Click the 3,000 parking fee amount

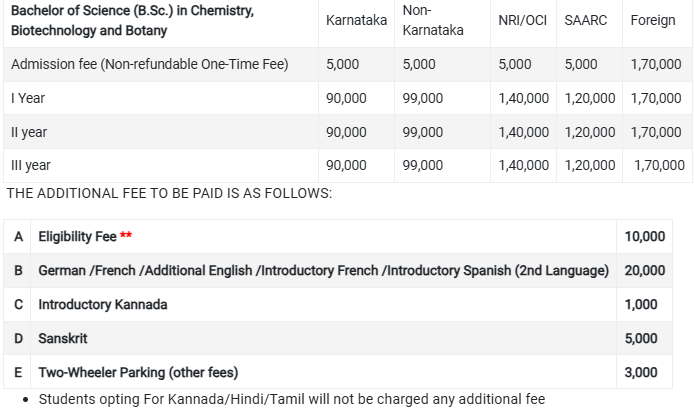click(x=641, y=372)
